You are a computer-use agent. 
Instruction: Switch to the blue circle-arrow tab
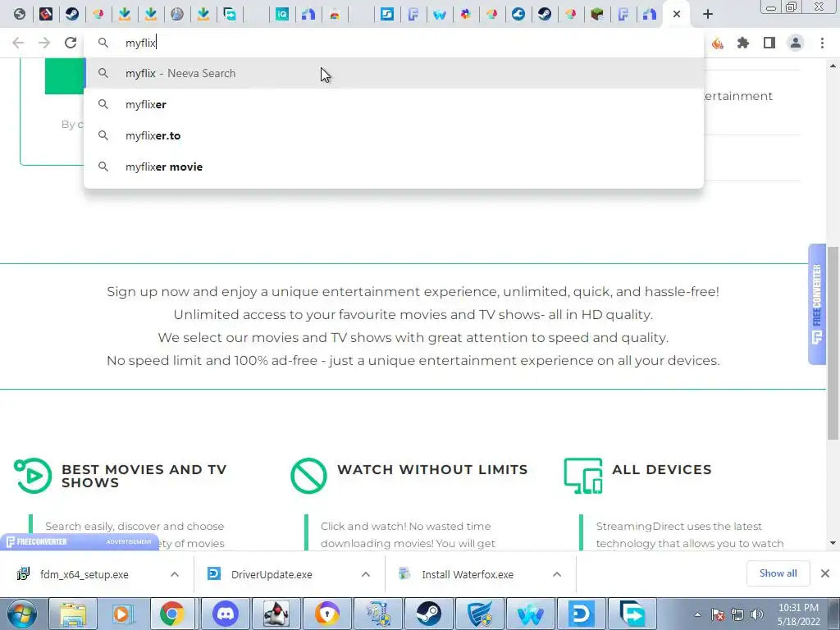point(518,14)
